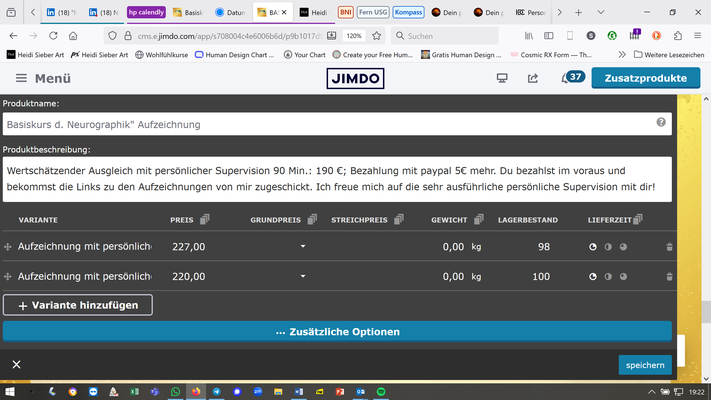Show list of all tabs chevron
This screenshot has height=400, width=711.
tap(601, 12)
